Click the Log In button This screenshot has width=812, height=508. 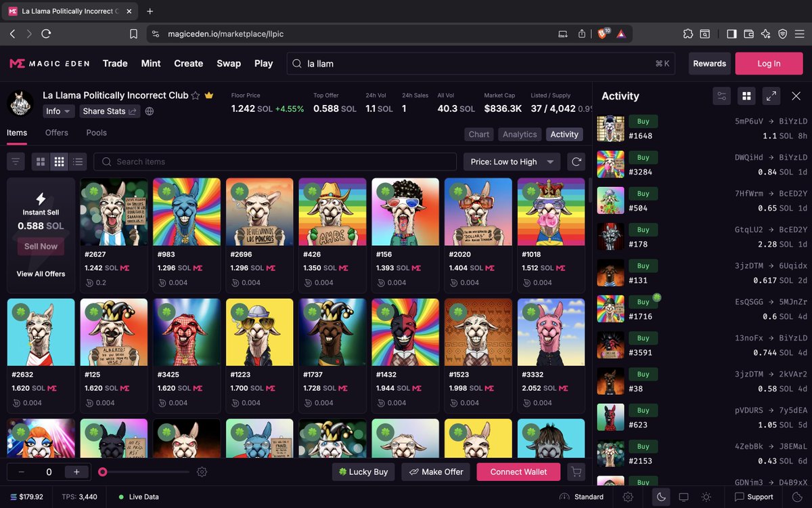click(769, 64)
